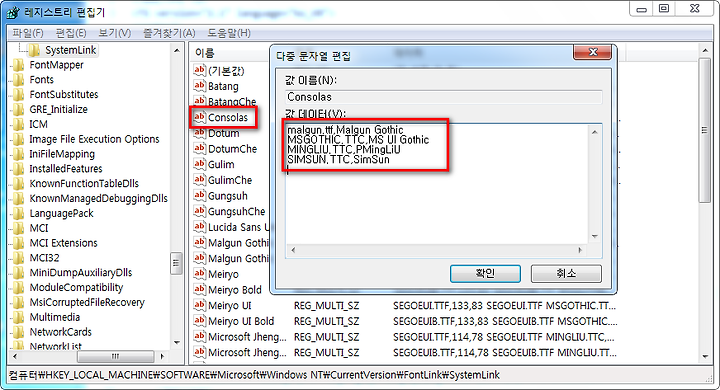Click the string icon of Dotum value
The height and width of the screenshot is (390, 720).
point(199,133)
